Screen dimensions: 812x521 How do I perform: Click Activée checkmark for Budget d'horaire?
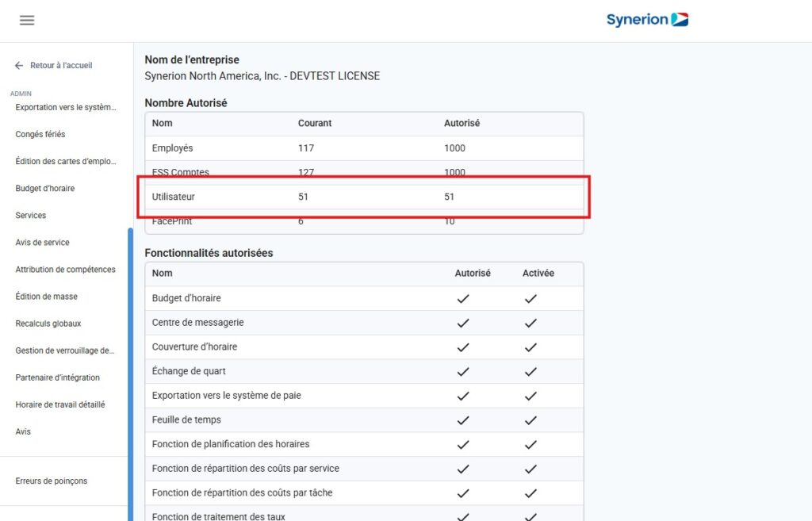coord(530,298)
